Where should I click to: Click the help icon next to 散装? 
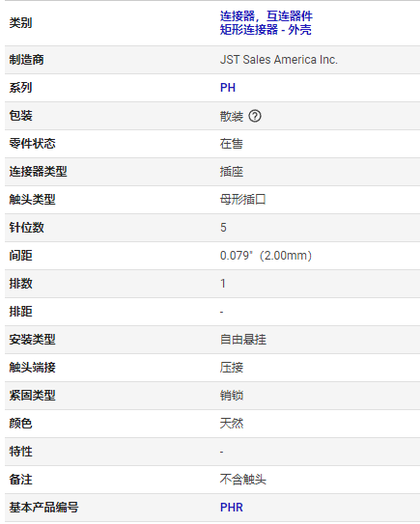coord(255,116)
